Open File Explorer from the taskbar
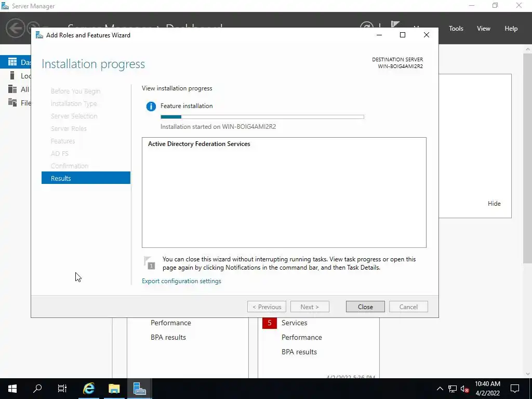 click(x=114, y=389)
